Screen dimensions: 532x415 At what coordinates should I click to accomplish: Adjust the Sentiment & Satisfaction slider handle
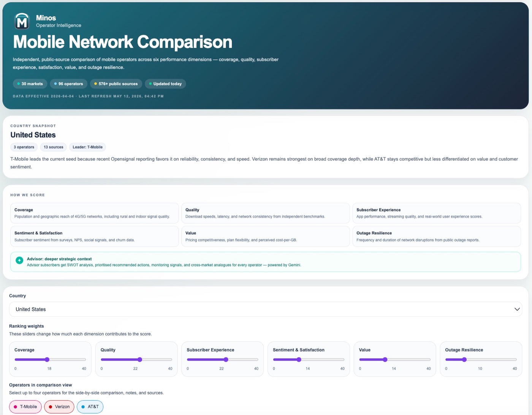coord(299,360)
